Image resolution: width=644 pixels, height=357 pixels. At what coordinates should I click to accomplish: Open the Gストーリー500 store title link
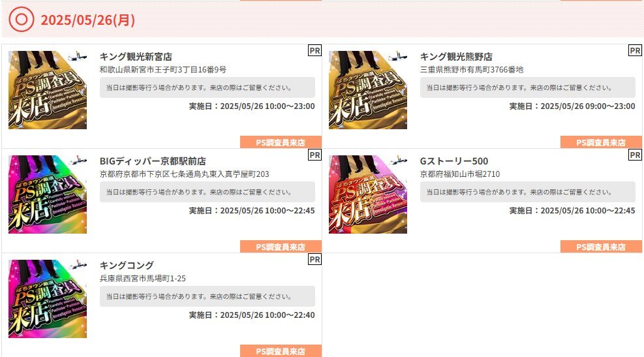(454, 161)
